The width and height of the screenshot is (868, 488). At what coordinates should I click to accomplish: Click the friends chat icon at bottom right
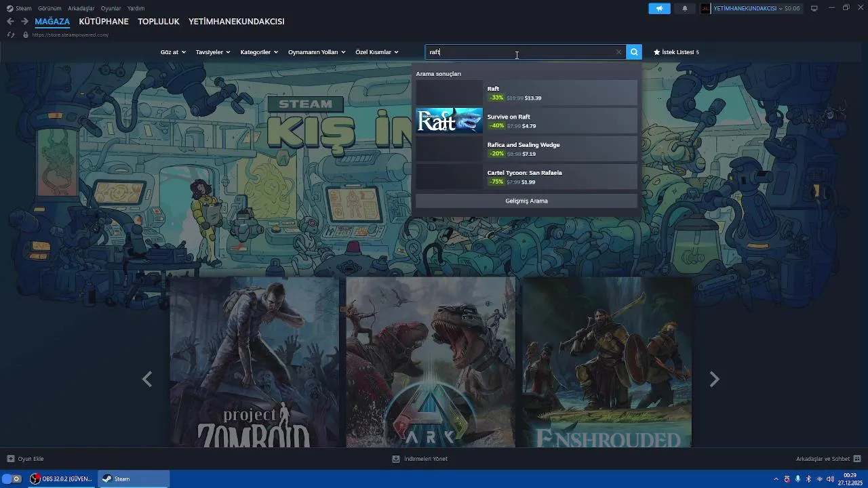[857, 459]
